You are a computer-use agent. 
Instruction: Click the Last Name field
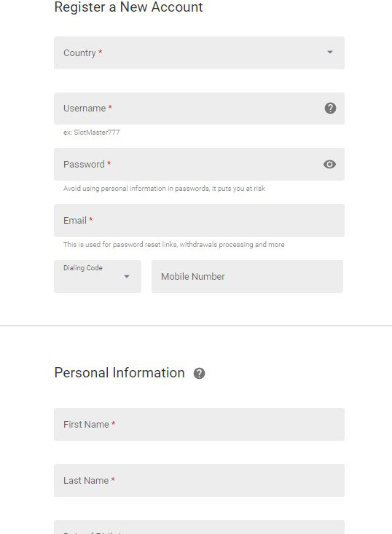199,480
